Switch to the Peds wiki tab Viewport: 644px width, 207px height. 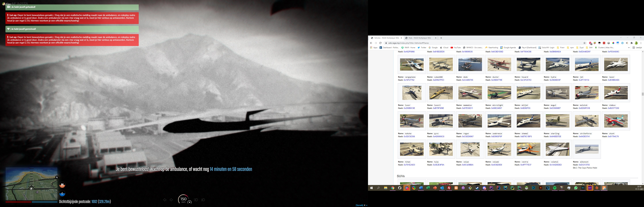[x=420, y=38]
